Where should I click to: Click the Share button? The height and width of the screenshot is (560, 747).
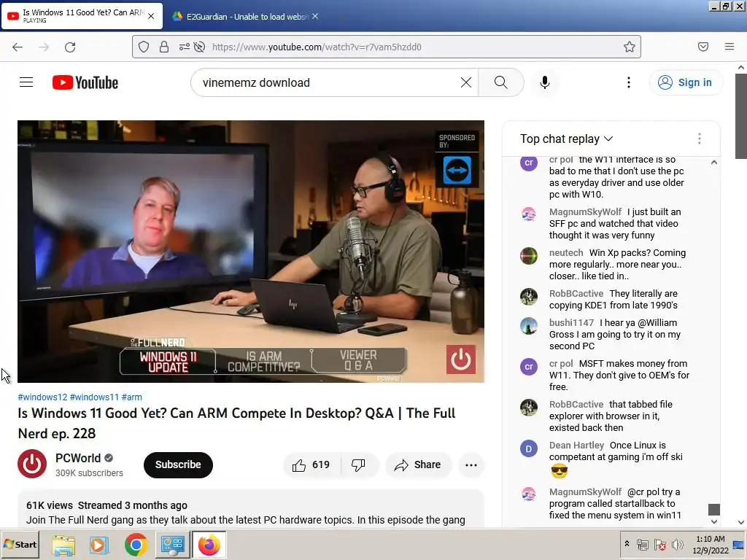click(x=417, y=464)
